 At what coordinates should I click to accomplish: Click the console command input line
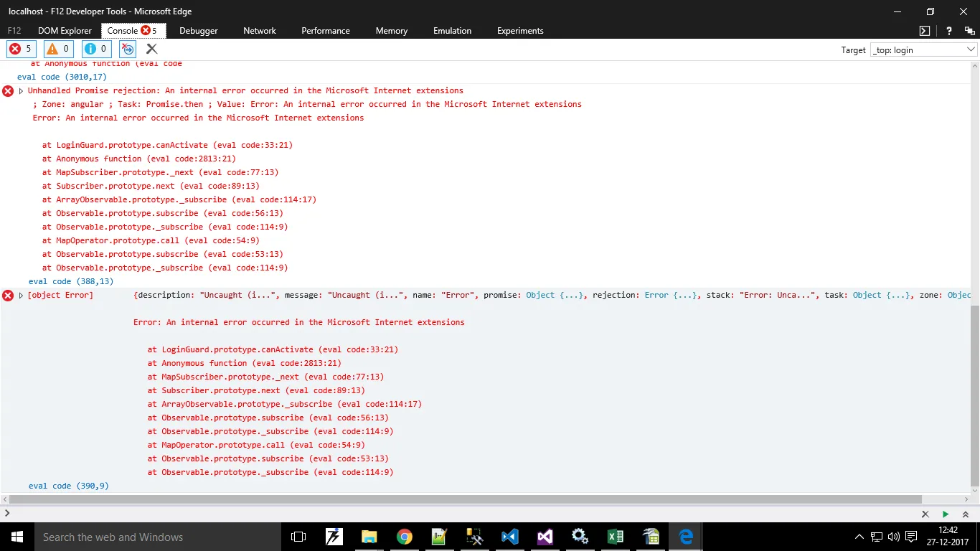pos(459,514)
